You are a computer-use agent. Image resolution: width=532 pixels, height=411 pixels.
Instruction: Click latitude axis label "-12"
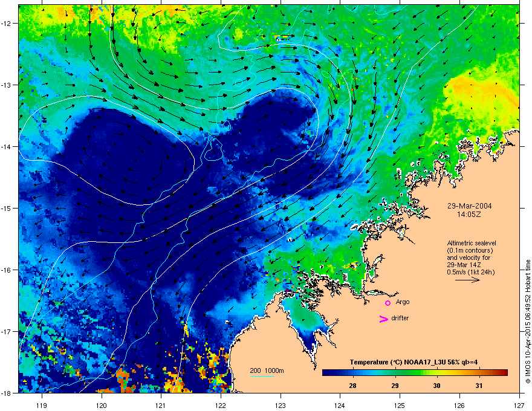coord(6,24)
